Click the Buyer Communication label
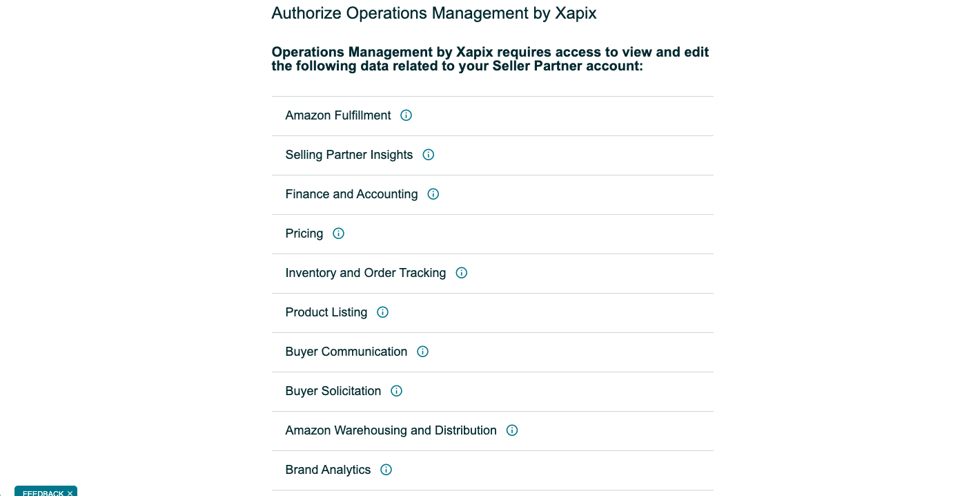This screenshot has width=980, height=496. 346,352
